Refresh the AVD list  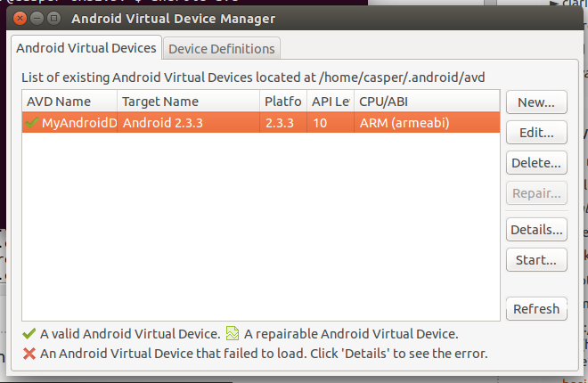(536, 309)
